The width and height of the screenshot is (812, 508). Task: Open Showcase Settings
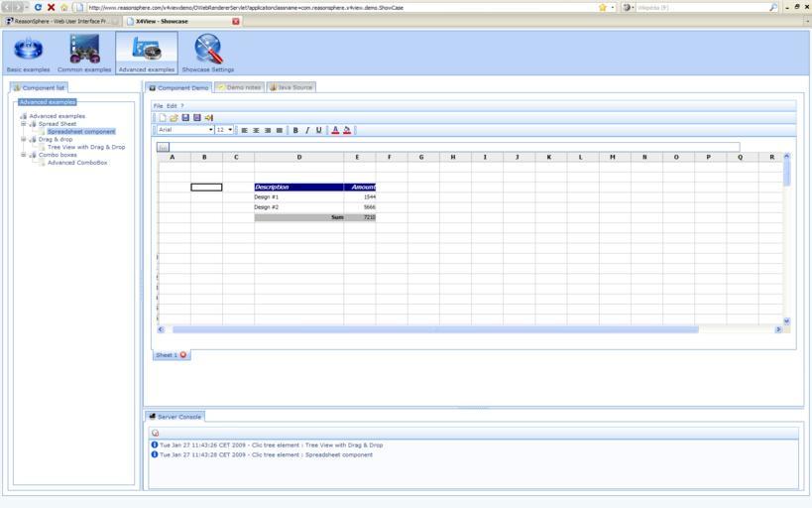click(x=207, y=53)
